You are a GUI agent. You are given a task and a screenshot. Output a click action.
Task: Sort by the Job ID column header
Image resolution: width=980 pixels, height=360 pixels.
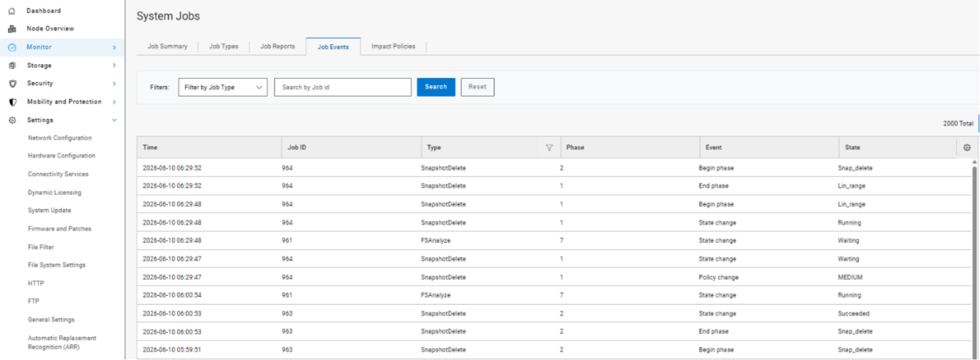[x=297, y=147]
